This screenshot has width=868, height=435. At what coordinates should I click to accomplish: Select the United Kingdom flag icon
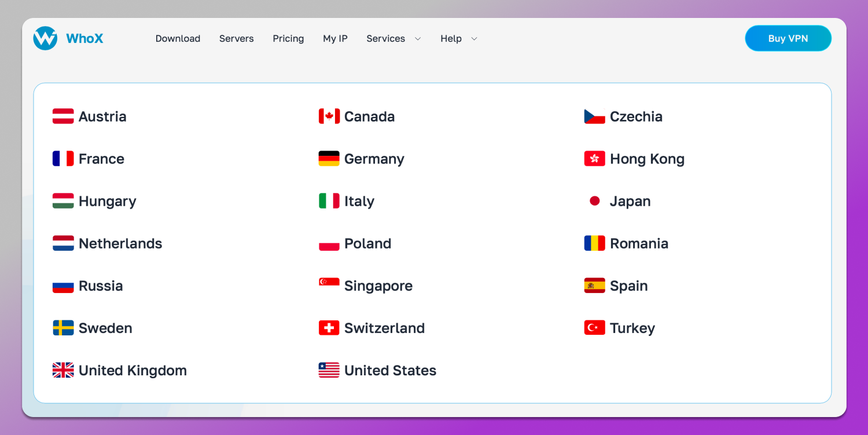pyautogui.click(x=62, y=370)
